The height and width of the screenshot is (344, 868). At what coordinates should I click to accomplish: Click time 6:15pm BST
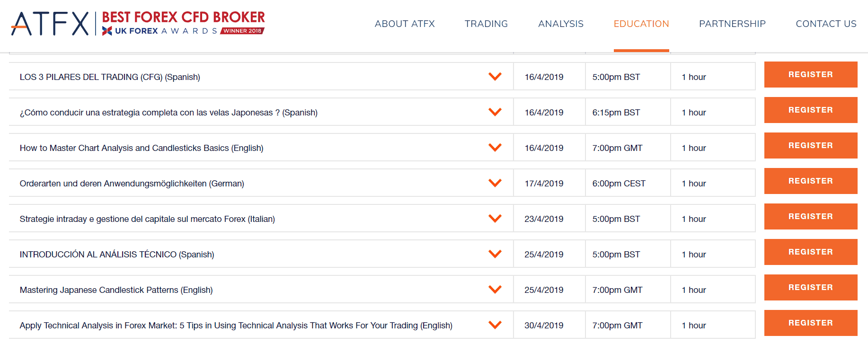pyautogui.click(x=616, y=113)
